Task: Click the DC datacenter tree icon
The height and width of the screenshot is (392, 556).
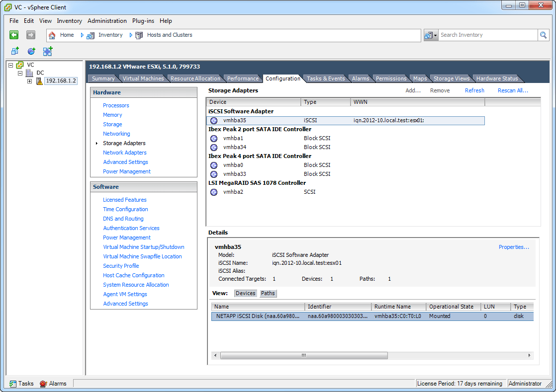Action: (29, 73)
